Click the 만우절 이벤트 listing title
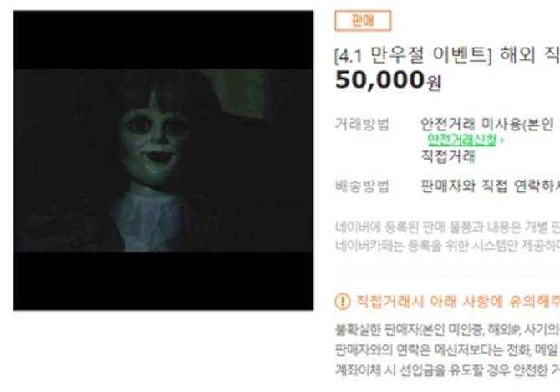The image size is (560, 392). coord(447,55)
